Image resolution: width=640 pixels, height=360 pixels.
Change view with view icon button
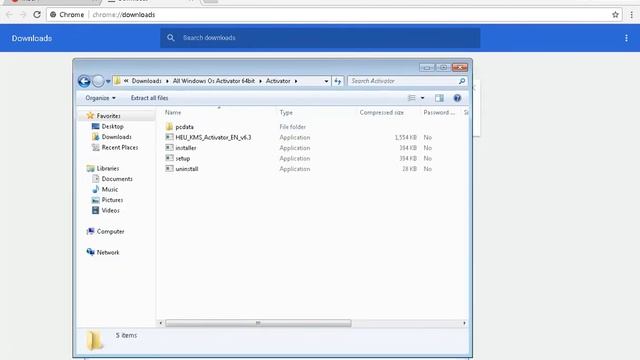[x=411, y=98]
